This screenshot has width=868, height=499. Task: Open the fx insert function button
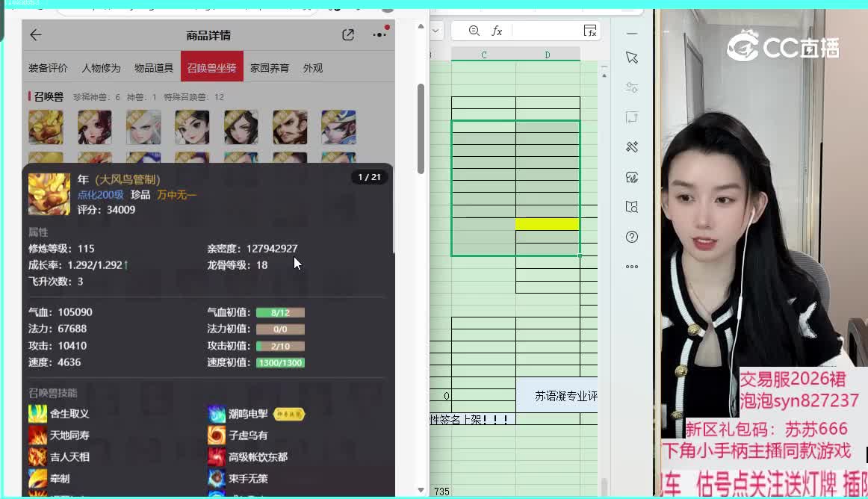tap(497, 31)
